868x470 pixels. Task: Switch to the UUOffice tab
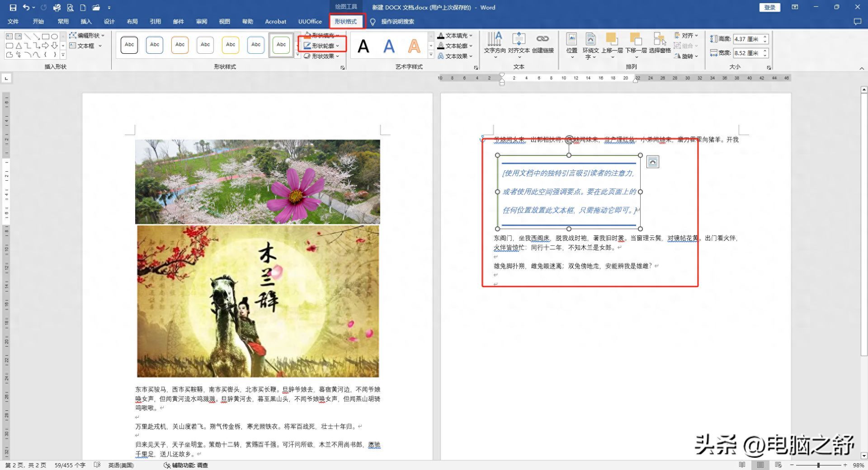pos(310,22)
